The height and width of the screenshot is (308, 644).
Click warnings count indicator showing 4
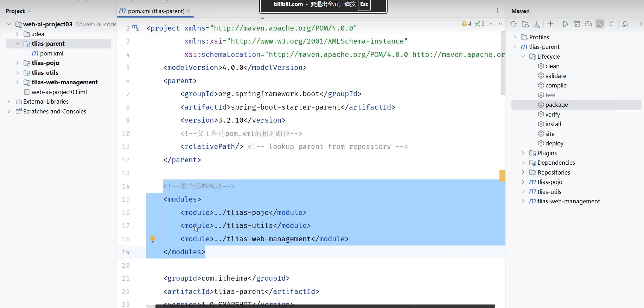467,24
